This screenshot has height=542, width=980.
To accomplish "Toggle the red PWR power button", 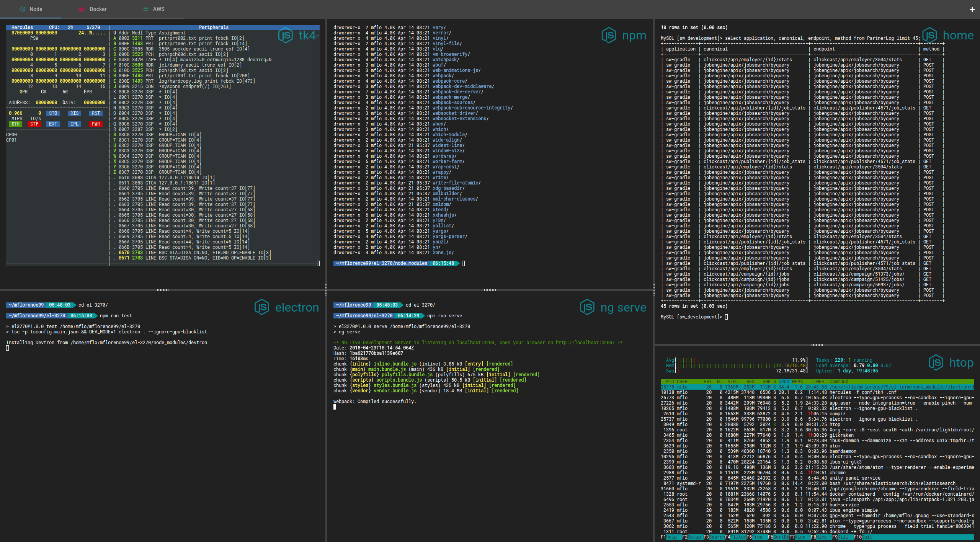I will [x=96, y=124].
